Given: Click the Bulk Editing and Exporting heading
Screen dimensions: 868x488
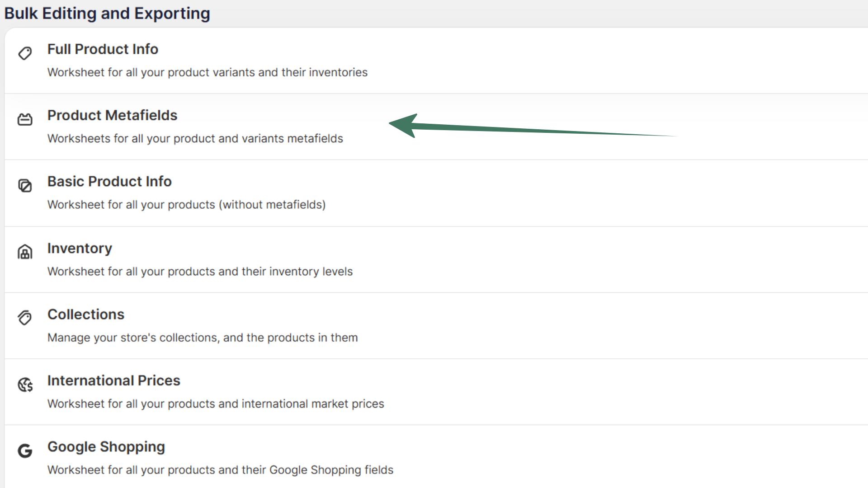Looking at the screenshot, I should point(107,13).
